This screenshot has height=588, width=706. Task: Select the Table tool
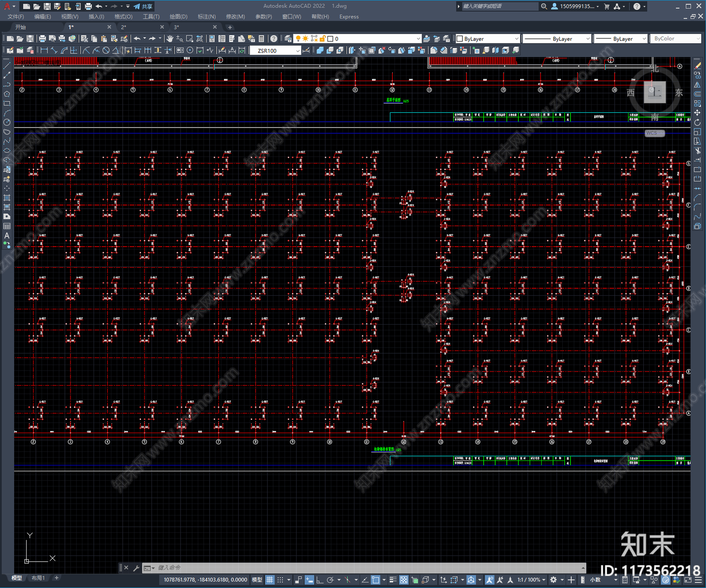7,226
